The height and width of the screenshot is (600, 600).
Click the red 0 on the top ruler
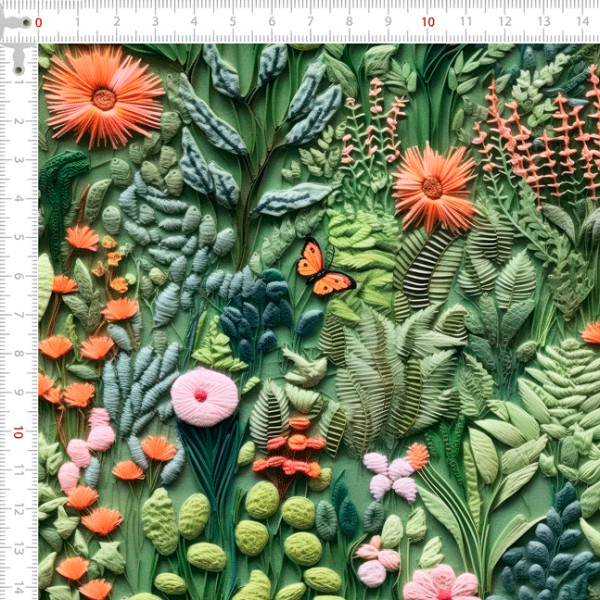(39, 23)
